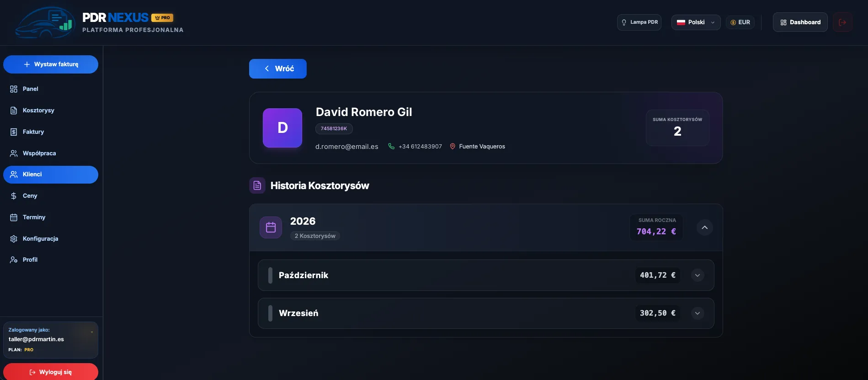This screenshot has height=380, width=868.
Task: Click the phone icon beside +34 612483907
Action: click(x=391, y=146)
